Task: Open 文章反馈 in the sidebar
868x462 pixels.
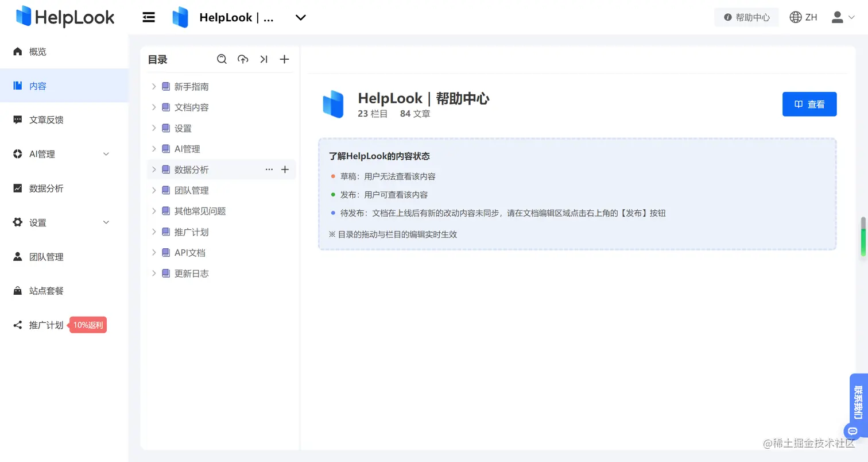Action: [64, 120]
